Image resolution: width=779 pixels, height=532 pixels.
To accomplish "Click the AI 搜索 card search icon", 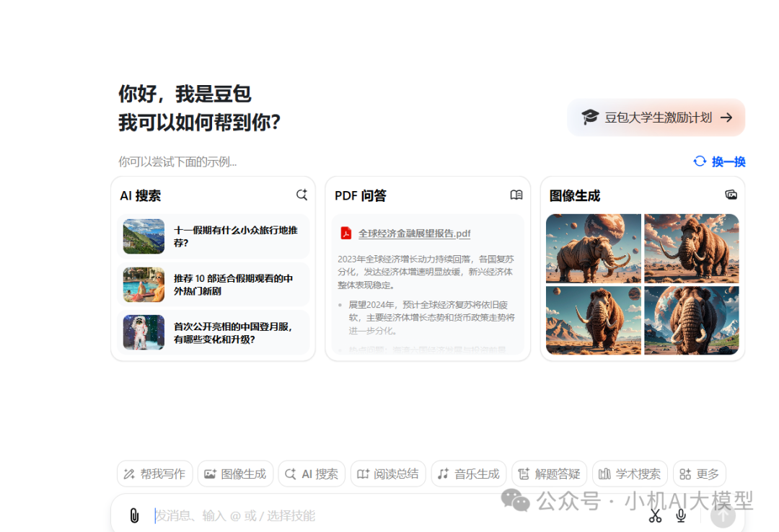I will 302,195.
